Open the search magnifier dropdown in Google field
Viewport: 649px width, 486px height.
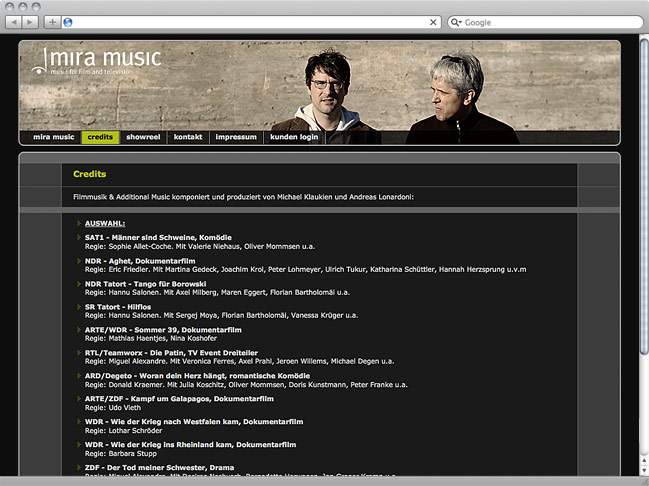click(456, 22)
